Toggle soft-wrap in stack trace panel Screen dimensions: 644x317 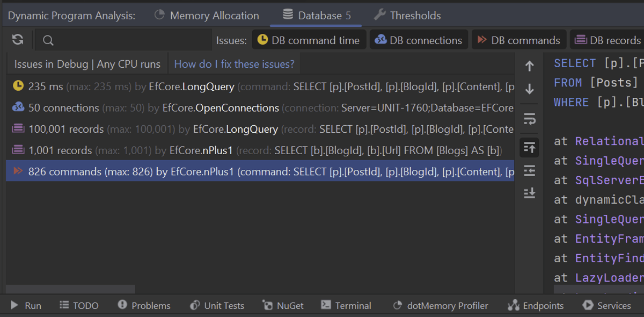pyautogui.click(x=529, y=119)
